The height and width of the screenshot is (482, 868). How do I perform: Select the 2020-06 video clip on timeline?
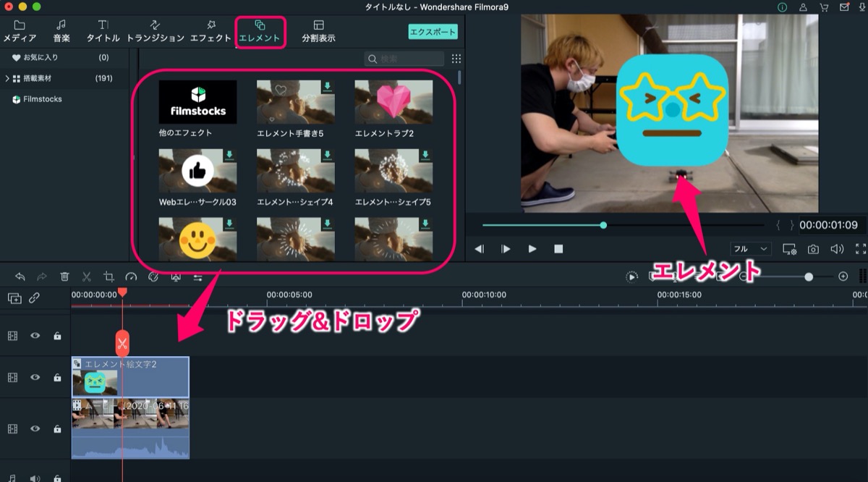pyautogui.click(x=130, y=428)
